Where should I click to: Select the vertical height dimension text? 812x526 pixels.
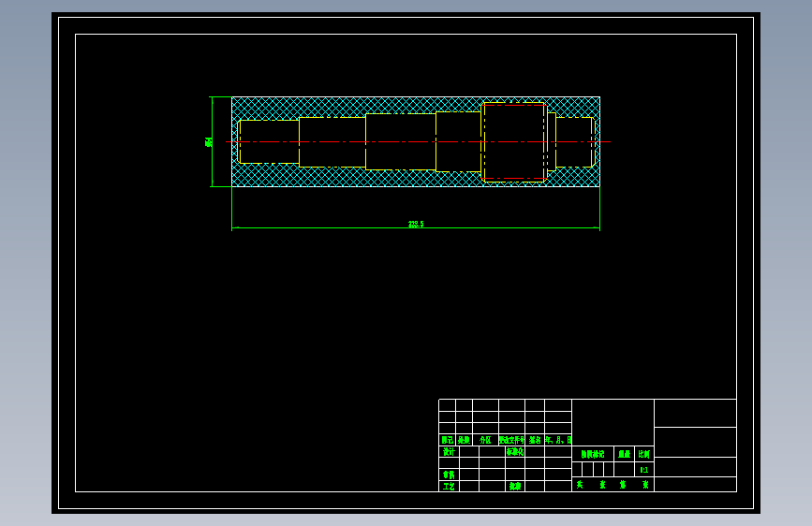point(208,142)
